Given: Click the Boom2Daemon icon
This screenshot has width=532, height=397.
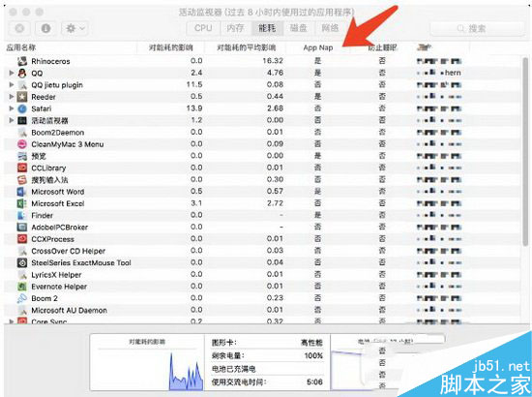Looking at the screenshot, I should 22,133.
